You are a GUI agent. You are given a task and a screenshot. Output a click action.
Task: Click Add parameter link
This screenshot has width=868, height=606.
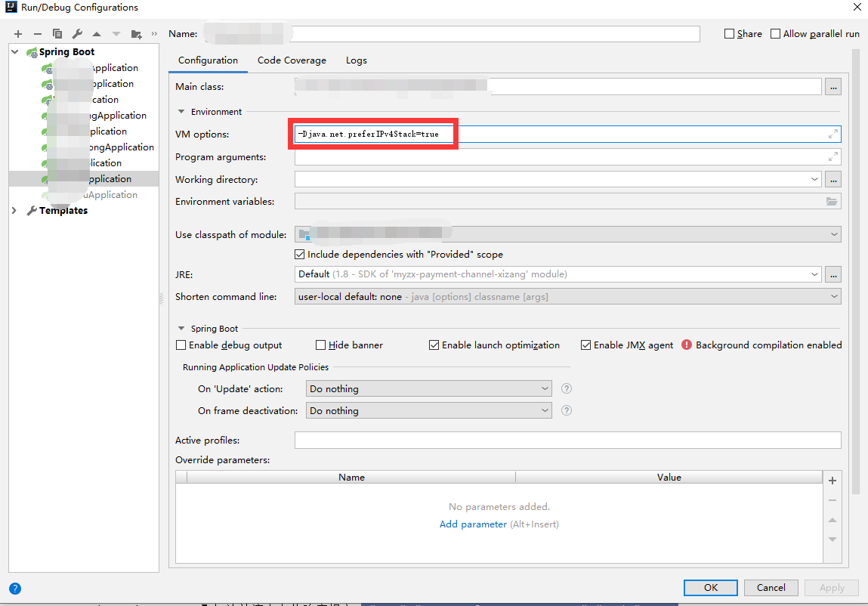[x=473, y=524]
